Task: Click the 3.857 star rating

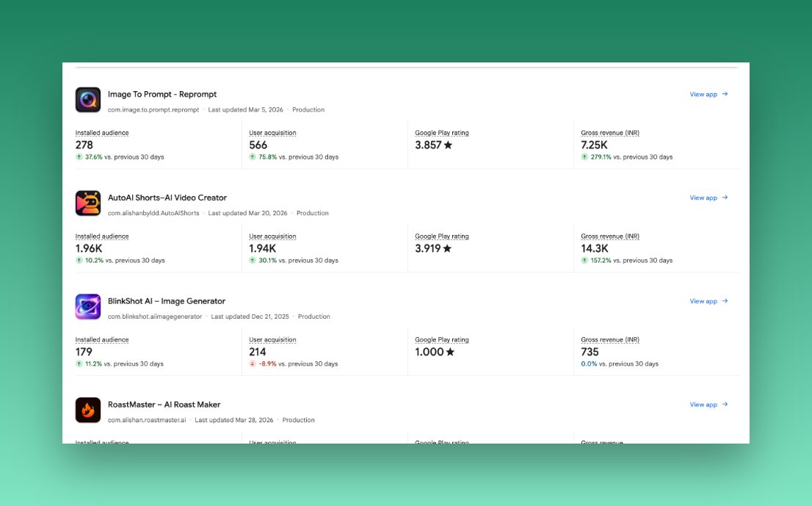Action: point(433,145)
